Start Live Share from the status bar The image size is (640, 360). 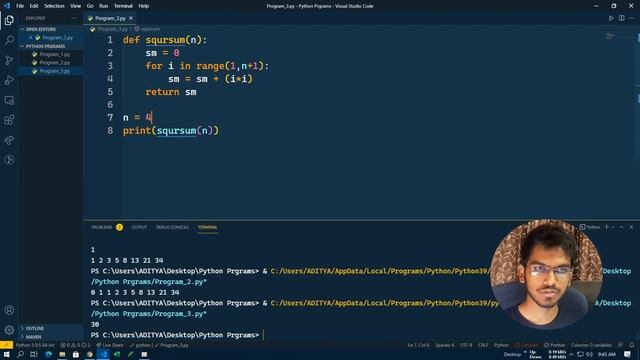tap(109, 345)
